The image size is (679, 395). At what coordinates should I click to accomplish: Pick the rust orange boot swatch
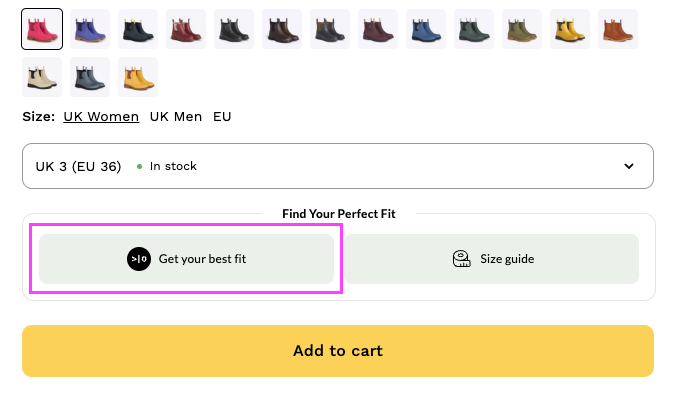(x=618, y=29)
